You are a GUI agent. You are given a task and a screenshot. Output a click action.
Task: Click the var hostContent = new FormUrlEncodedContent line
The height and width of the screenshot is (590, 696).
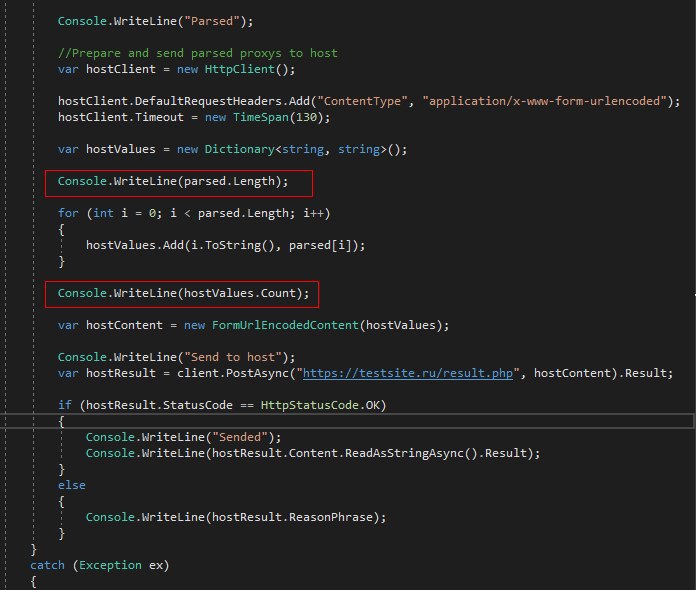[253, 325]
